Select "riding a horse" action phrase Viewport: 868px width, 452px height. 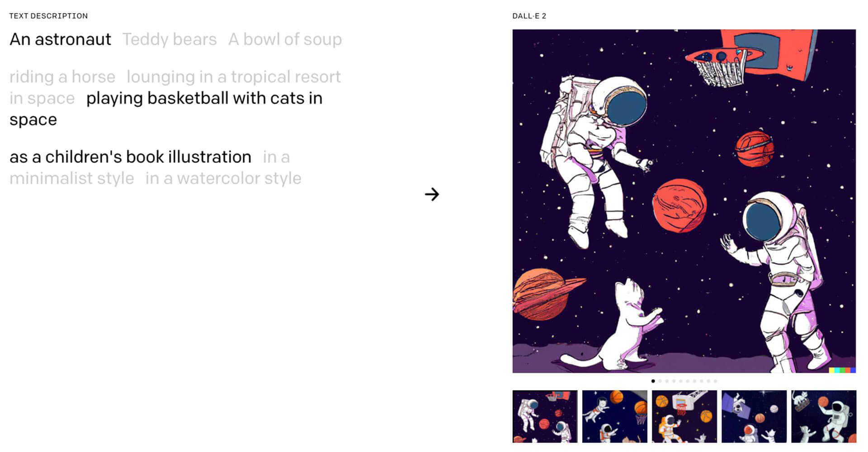tap(62, 77)
